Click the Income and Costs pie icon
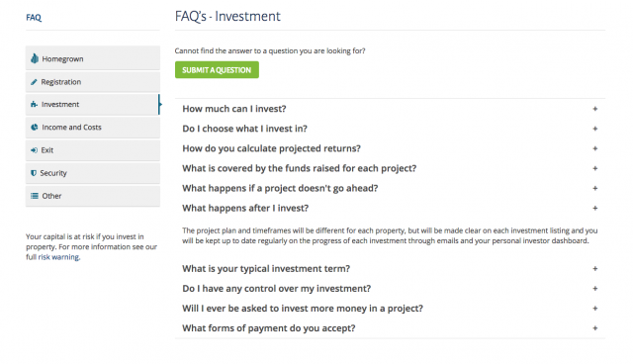This screenshot has width=633, height=364. [x=35, y=128]
